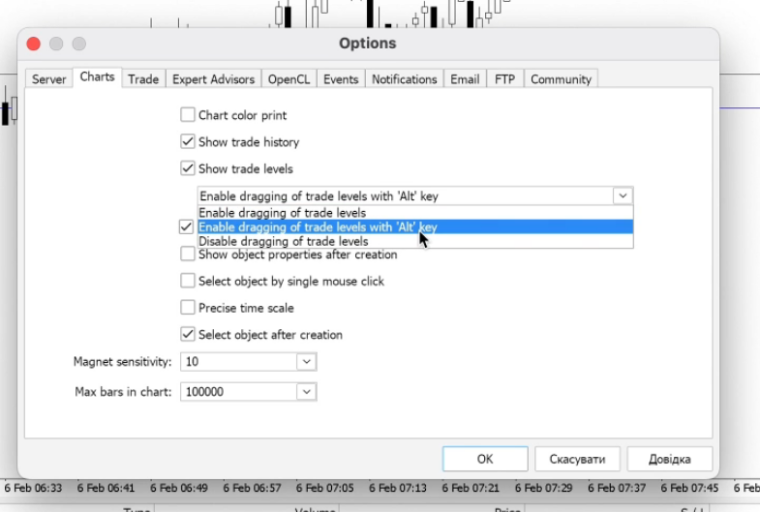Image resolution: width=760 pixels, height=512 pixels.
Task: Open help with the Довідка button
Action: [670, 459]
